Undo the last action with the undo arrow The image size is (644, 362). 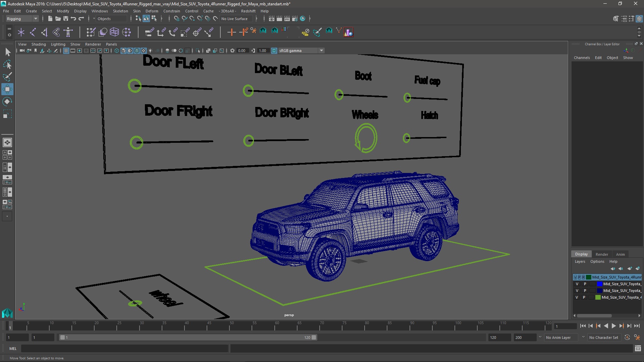73,19
